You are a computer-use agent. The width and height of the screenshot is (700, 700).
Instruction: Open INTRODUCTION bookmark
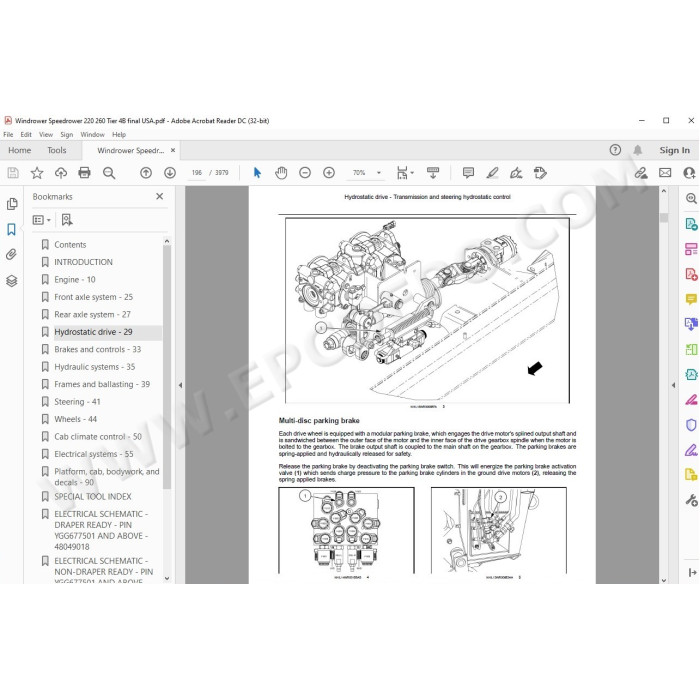click(83, 262)
